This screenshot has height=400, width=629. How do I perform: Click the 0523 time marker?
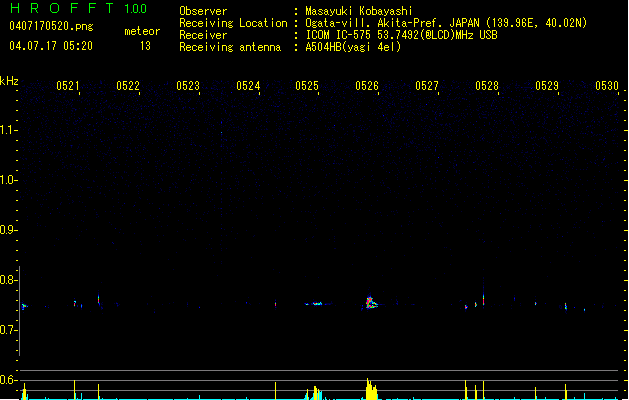point(188,86)
